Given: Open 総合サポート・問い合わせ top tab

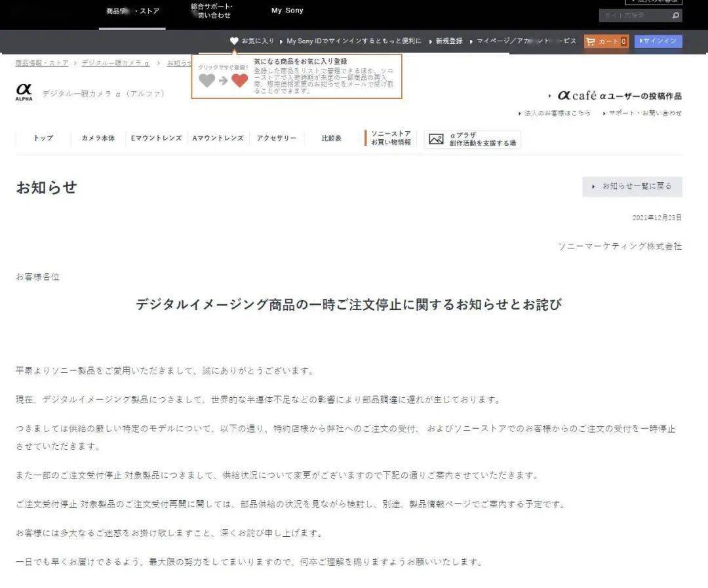Looking at the screenshot, I should pos(211,11).
